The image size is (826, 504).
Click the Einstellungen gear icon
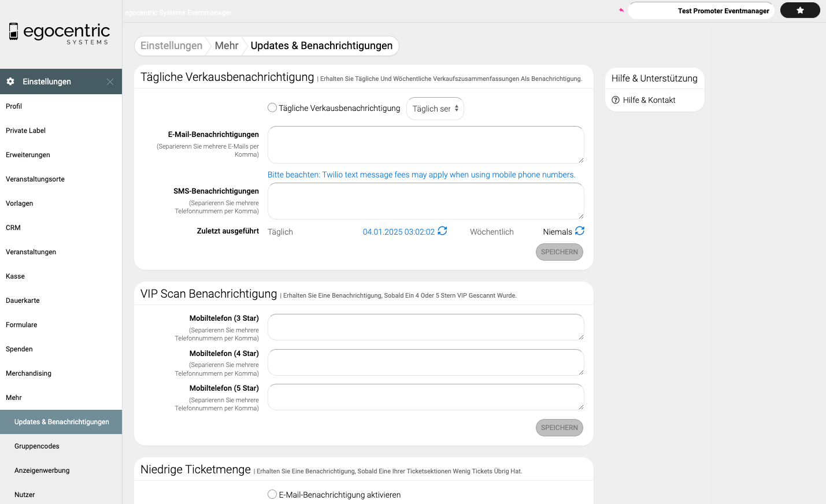10,81
